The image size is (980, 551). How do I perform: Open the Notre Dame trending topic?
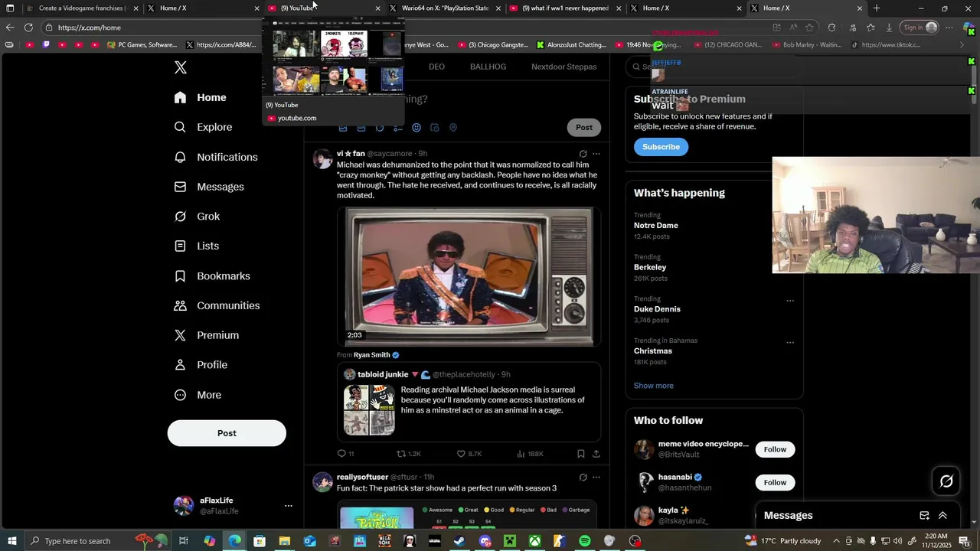click(656, 226)
